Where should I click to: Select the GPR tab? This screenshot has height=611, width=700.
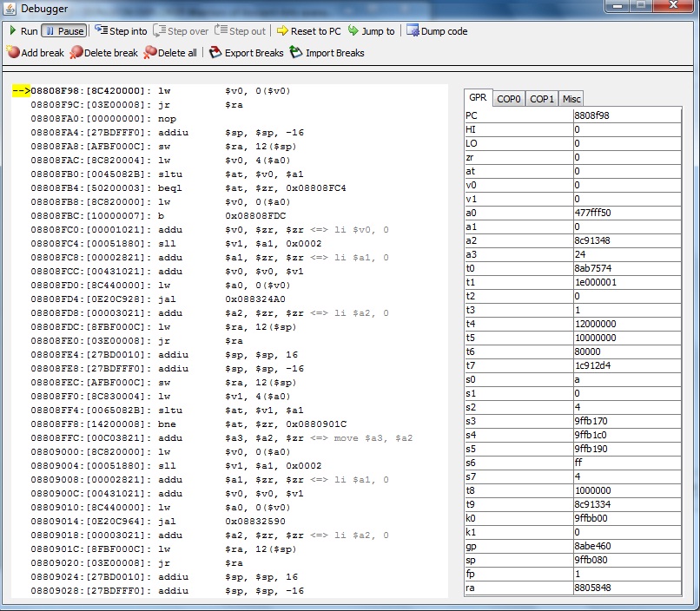click(x=478, y=98)
